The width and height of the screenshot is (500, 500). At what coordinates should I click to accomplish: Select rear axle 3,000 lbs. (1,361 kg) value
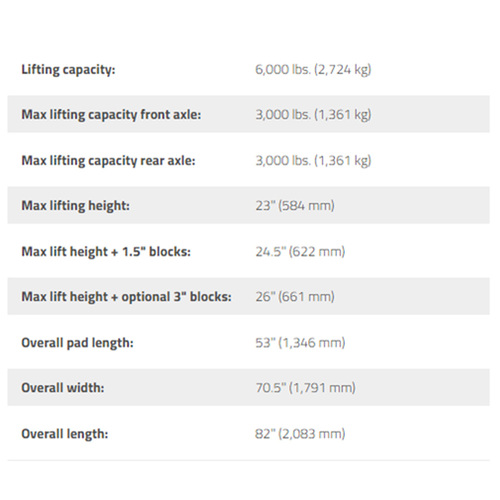(x=313, y=161)
